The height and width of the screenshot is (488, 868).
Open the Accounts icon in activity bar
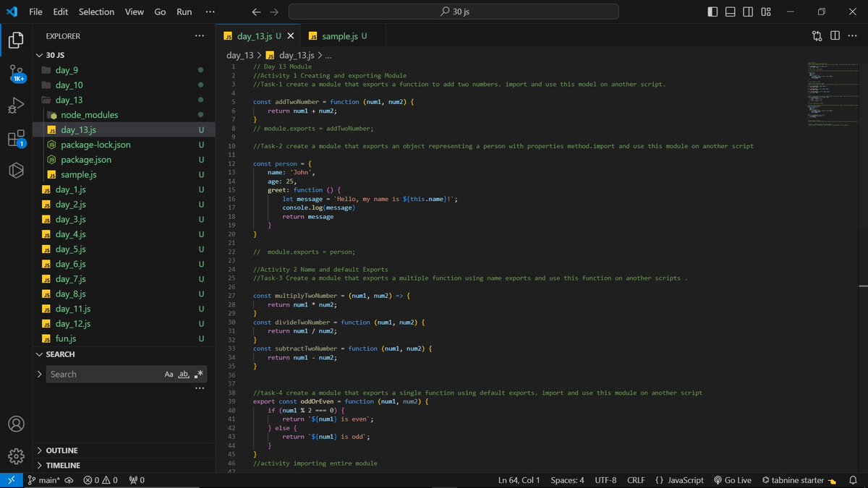[x=15, y=424]
